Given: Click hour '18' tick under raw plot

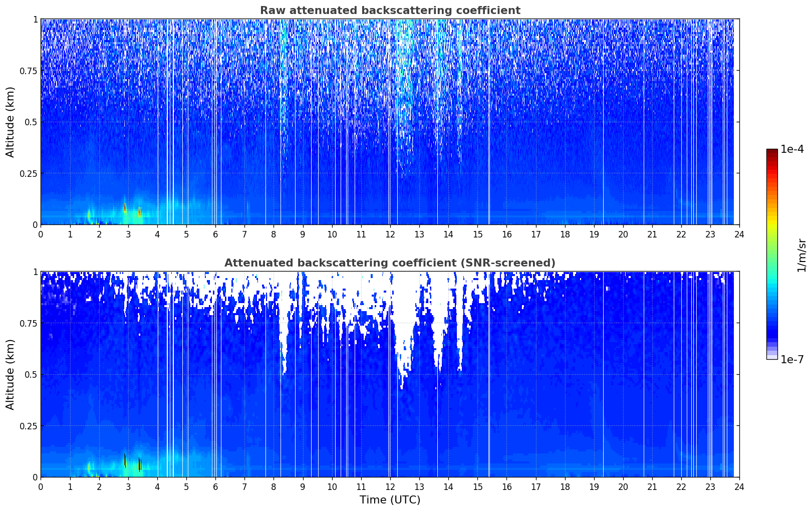Looking at the screenshot, I should pos(565,234).
